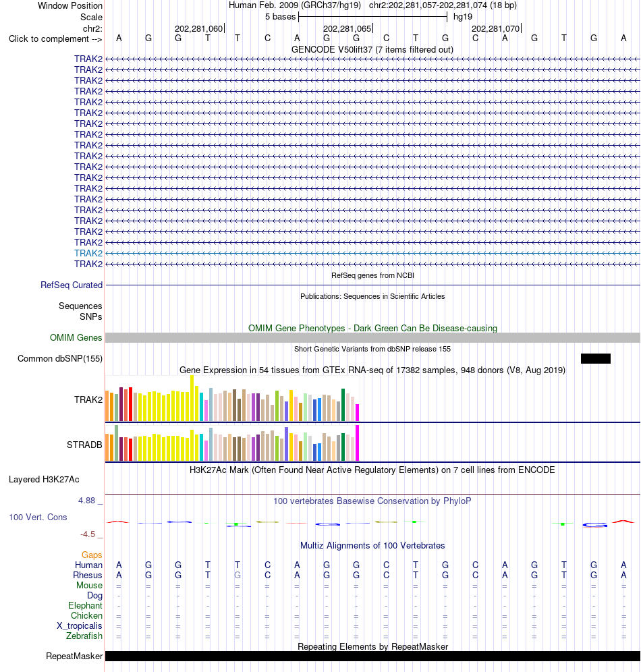Select the Rhesus alignment row label
The width and height of the screenshot is (641, 672).
tap(88, 575)
